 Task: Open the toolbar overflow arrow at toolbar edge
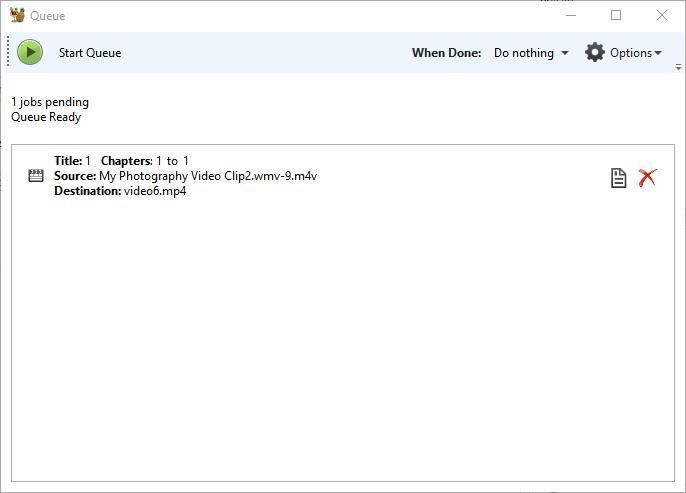point(678,67)
